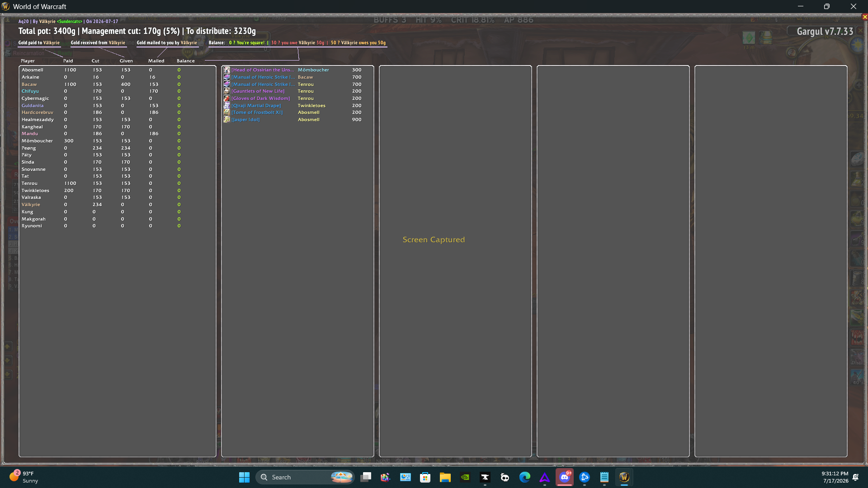Open the skull icon app on taskbar
The image size is (868, 488).
[505, 477]
